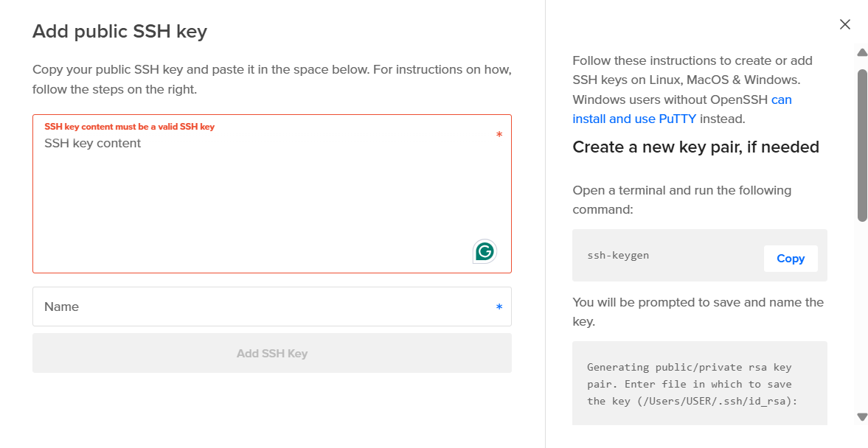Click the Create a new key pair heading
868x448 pixels.
695,147
